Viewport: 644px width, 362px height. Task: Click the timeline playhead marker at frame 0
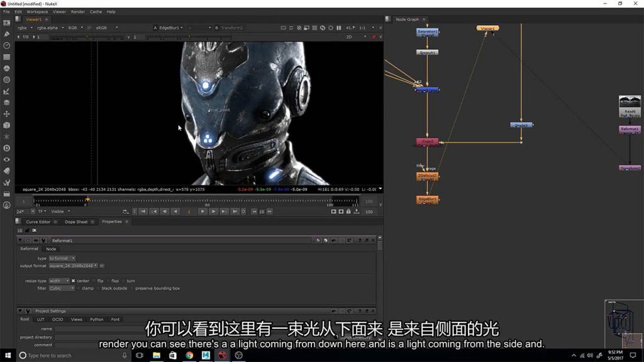click(x=87, y=199)
